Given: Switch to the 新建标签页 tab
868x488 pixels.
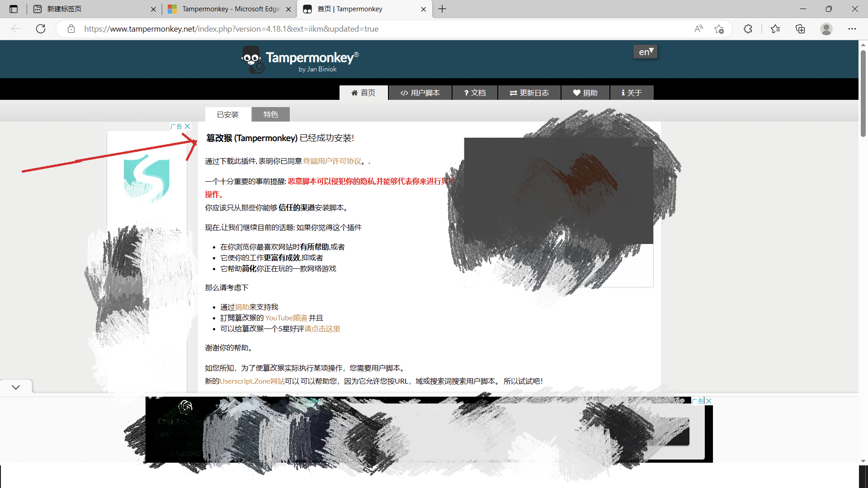Looking at the screenshot, I should pyautogui.click(x=95, y=9).
